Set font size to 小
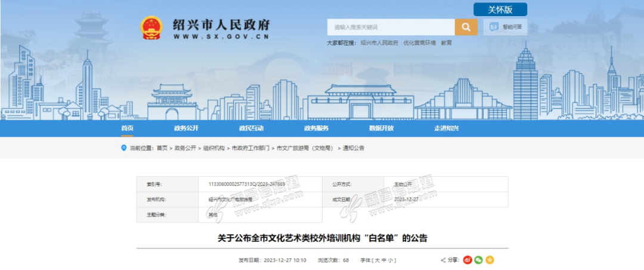The height and width of the screenshot is (270, 644). (x=390, y=260)
